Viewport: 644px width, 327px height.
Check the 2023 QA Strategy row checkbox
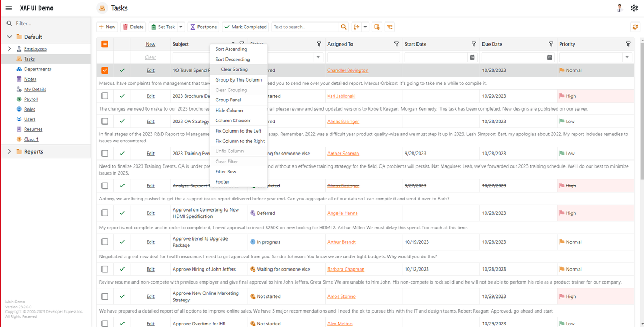[x=105, y=121]
